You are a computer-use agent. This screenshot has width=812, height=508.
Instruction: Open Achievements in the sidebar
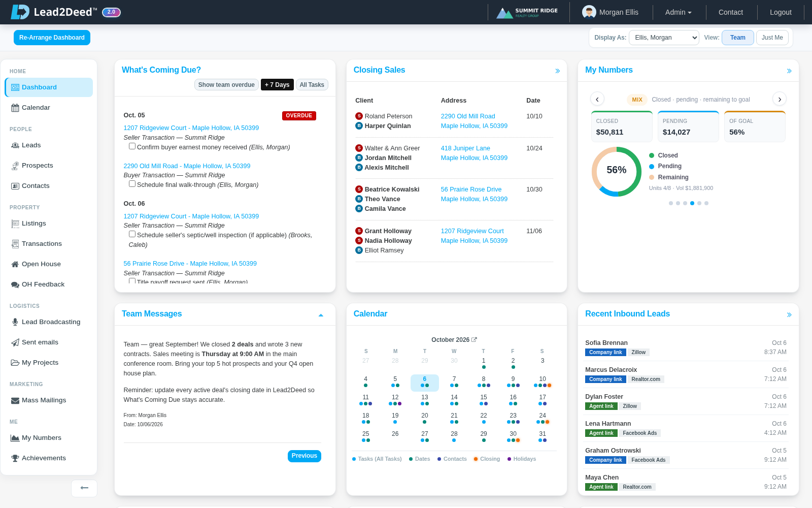(49, 458)
